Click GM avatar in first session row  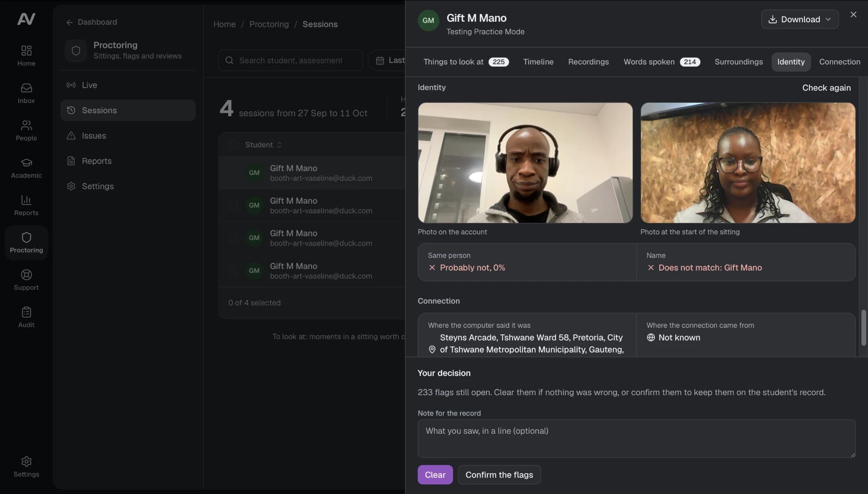pyautogui.click(x=254, y=173)
